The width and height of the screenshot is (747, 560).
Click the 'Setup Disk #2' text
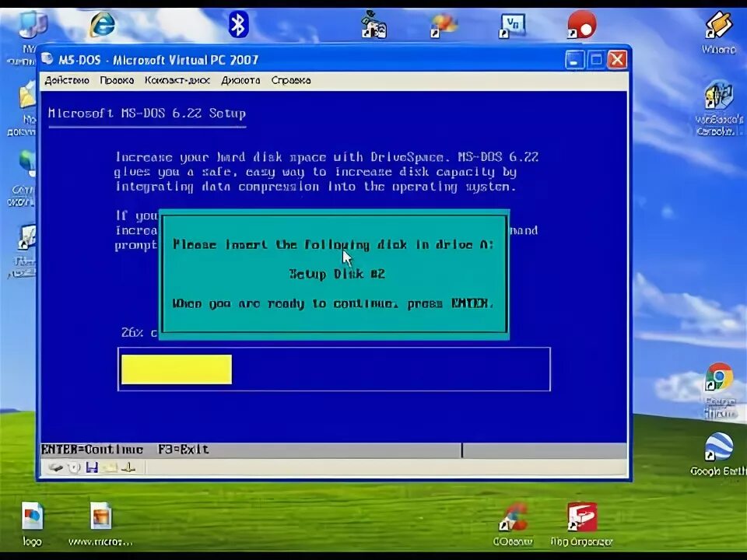tap(337, 275)
